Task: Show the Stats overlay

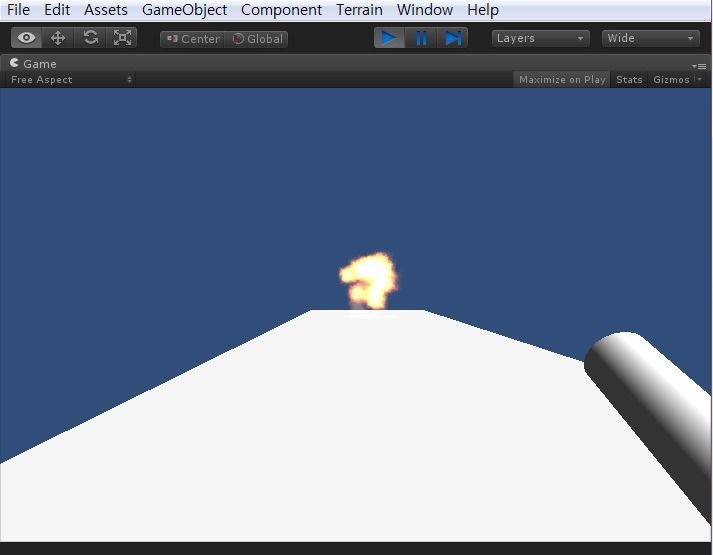Action: click(629, 80)
